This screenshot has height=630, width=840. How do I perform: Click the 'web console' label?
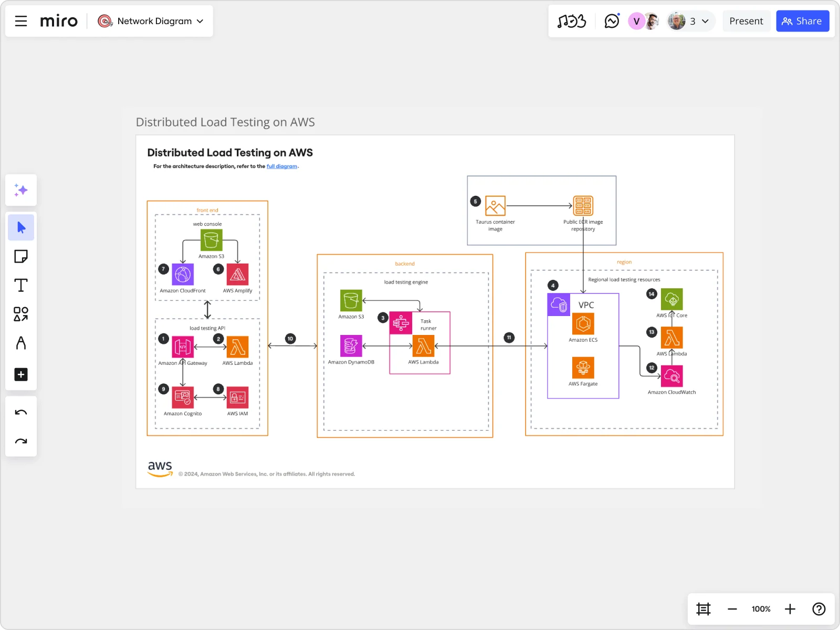(x=207, y=224)
